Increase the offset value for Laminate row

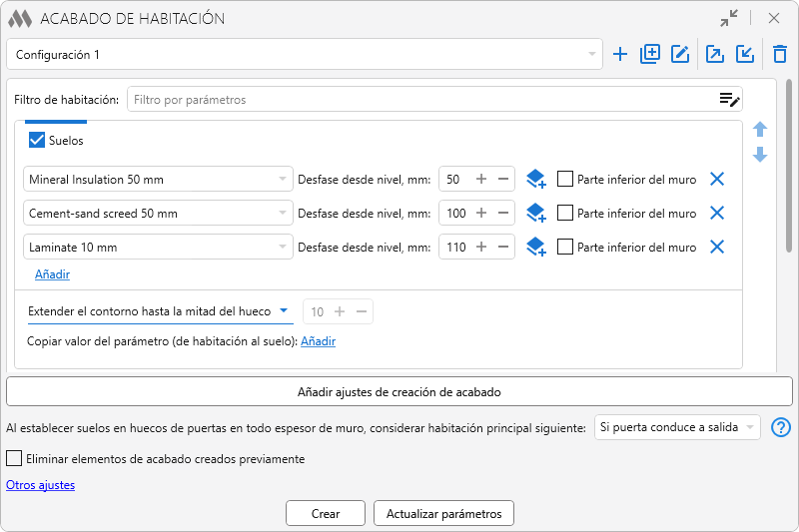click(481, 248)
